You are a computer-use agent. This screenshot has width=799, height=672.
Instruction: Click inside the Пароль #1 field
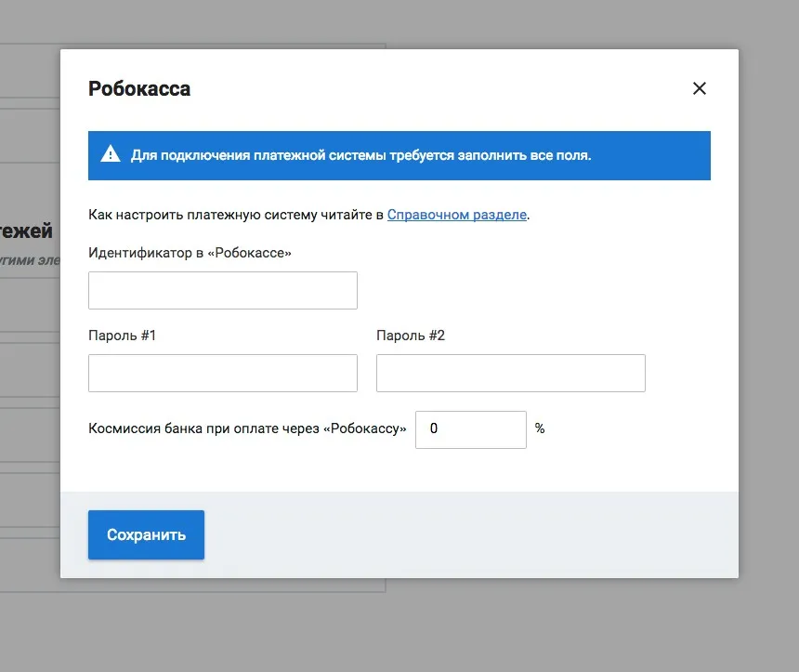(223, 373)
